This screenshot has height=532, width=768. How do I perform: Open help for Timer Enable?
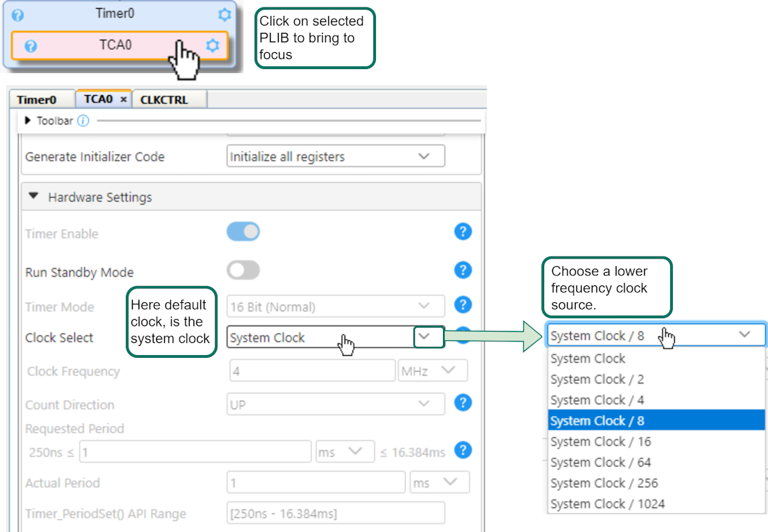[x=462, y=232]
